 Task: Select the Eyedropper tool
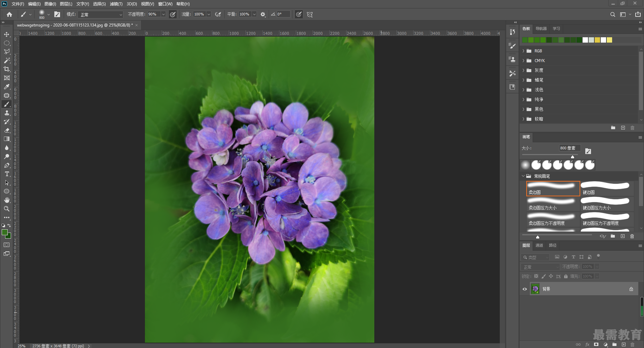[7, 87]
